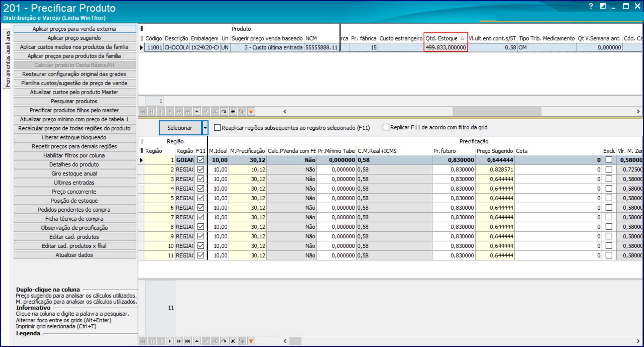Enable Replicar F11 de acordo com filtro checkbox
Viewport: 644px width, 347px height.
click(386, 127)
